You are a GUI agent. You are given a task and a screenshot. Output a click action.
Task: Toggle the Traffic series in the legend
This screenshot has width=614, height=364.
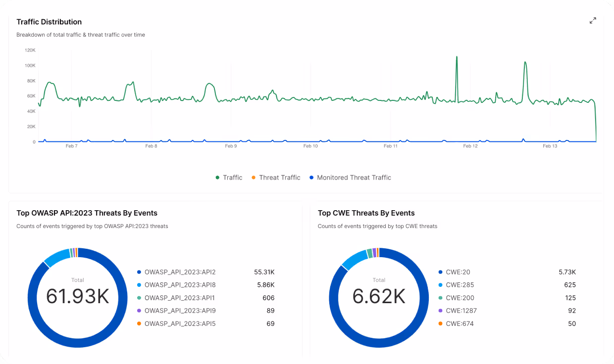click(229, 178)
